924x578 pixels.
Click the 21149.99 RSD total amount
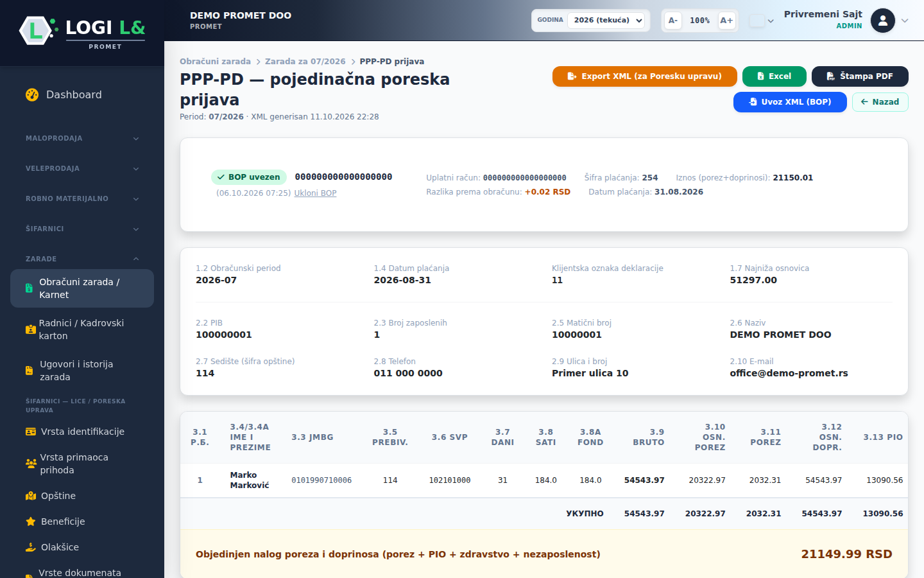846,554
